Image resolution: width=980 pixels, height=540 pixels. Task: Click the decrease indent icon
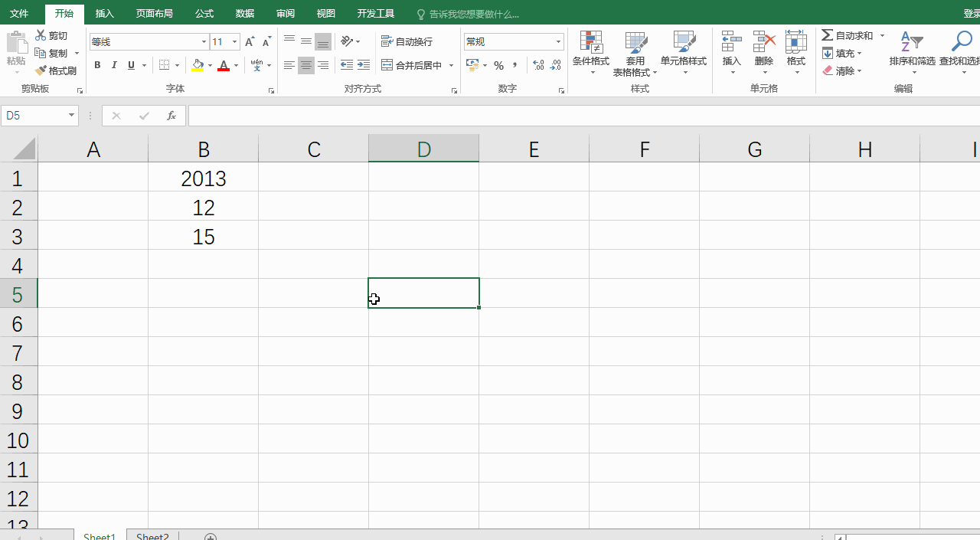point(347,66)
